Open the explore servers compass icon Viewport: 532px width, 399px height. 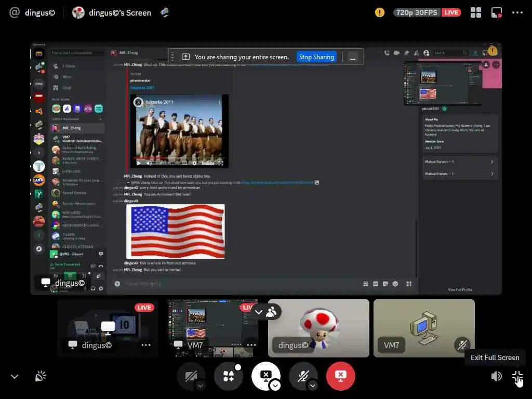pyautogui.click(x=38, y=249)
